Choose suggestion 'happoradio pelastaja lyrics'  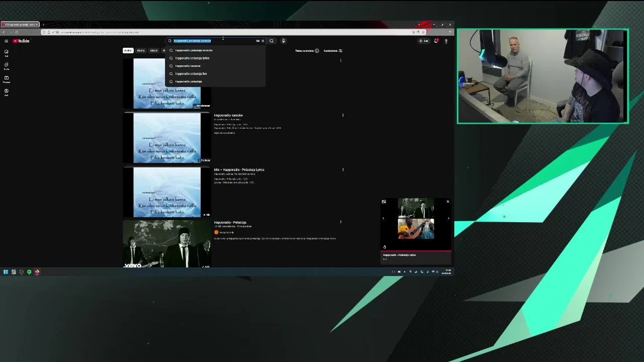(215, 58)
